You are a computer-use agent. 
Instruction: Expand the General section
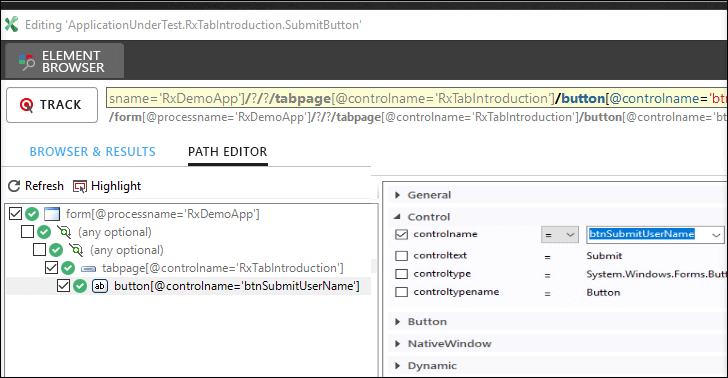(398, 195)
